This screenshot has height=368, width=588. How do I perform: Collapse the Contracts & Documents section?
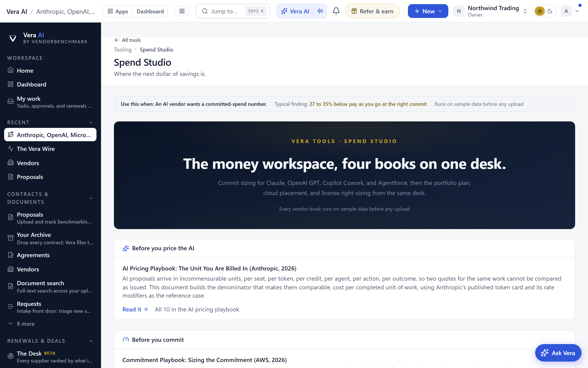point(91,198)
